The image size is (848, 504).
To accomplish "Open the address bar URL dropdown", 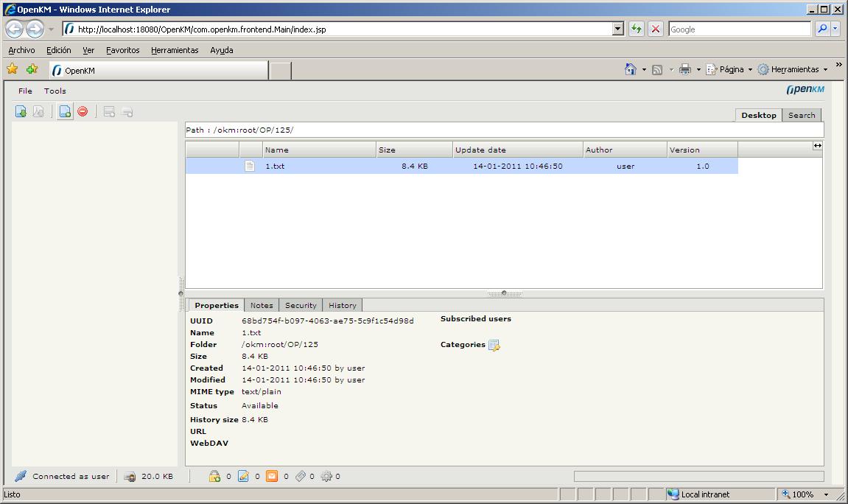I will (618, 29).
